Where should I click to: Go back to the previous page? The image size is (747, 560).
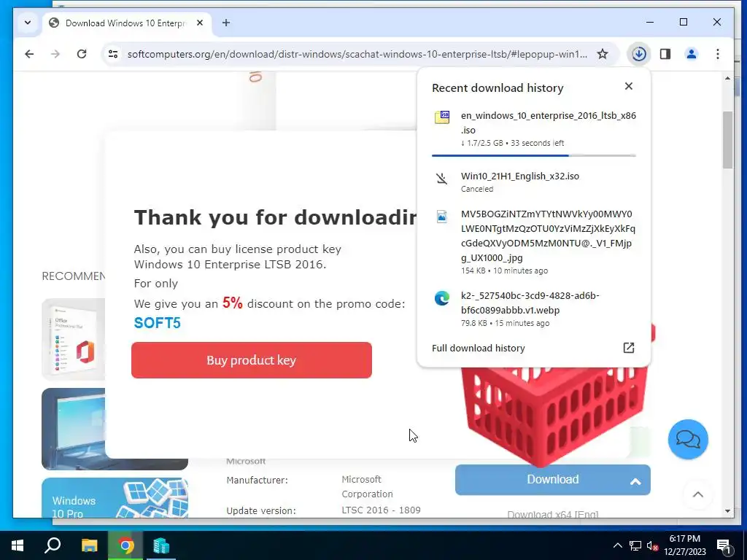click(29, 54)
